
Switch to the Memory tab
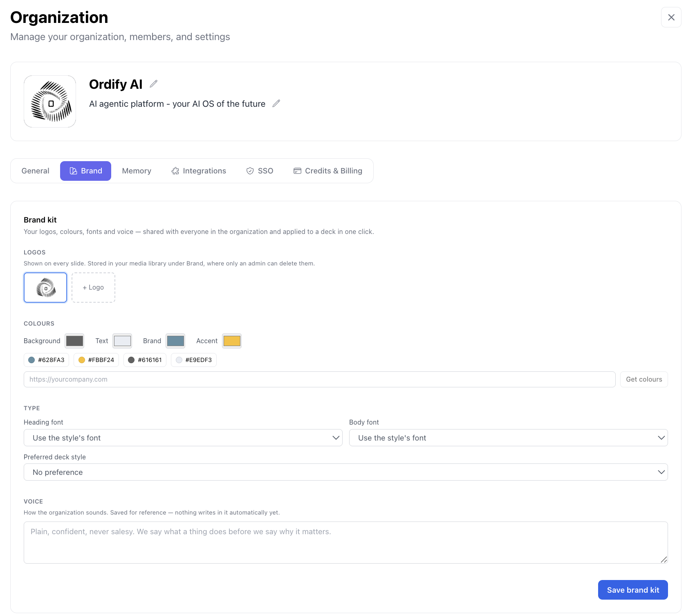[137, 171]
